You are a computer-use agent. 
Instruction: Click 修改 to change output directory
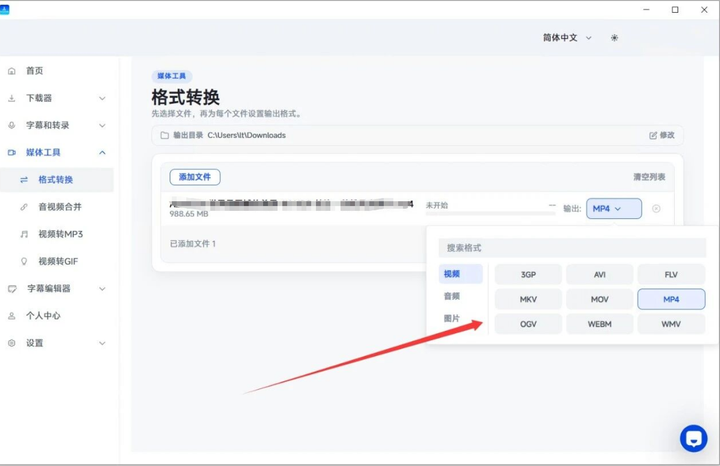[667, 135]
